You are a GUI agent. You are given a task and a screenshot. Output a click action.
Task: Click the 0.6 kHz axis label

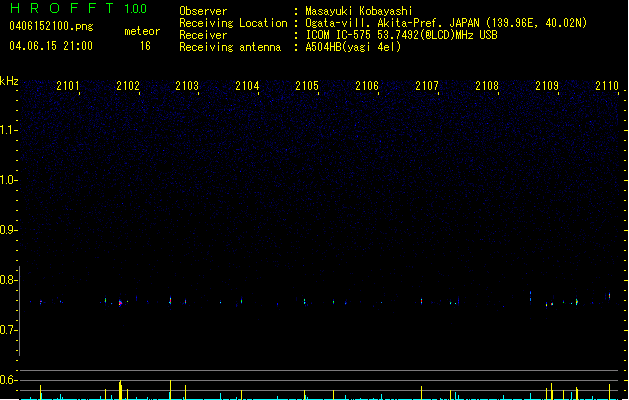[x=8, y=380]
